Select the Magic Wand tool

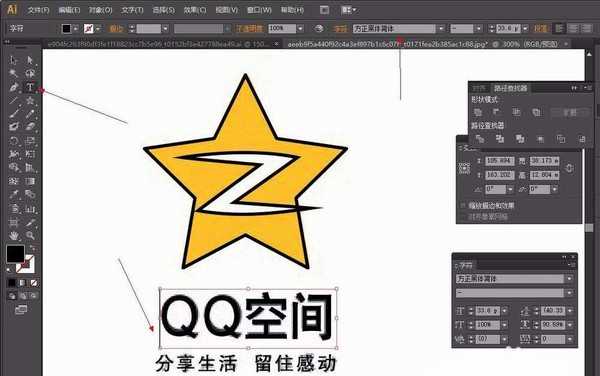click(14, 73)
